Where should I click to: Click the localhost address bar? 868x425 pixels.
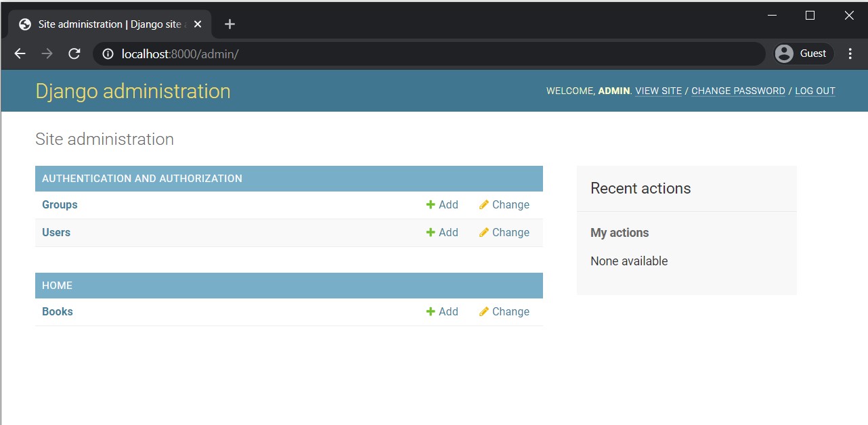433,53
